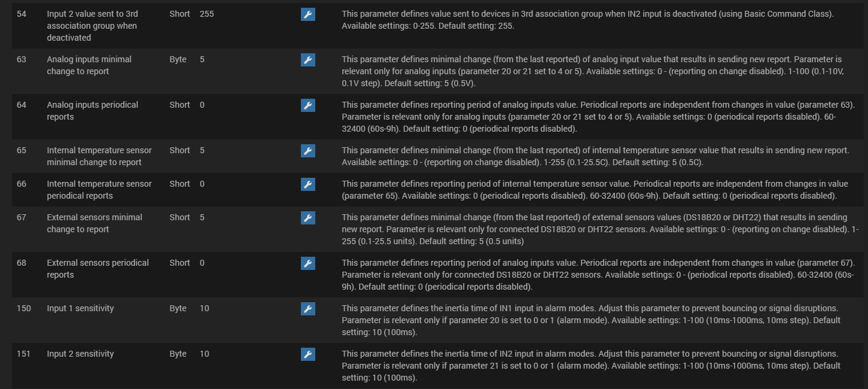Click the description for parameter 54

pyautogui.click(x=587, y=20)
